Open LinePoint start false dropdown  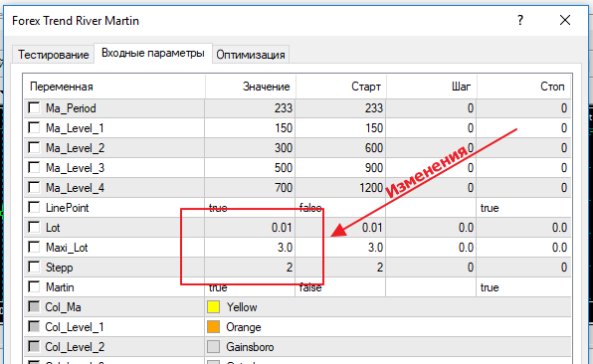(340, 208)
